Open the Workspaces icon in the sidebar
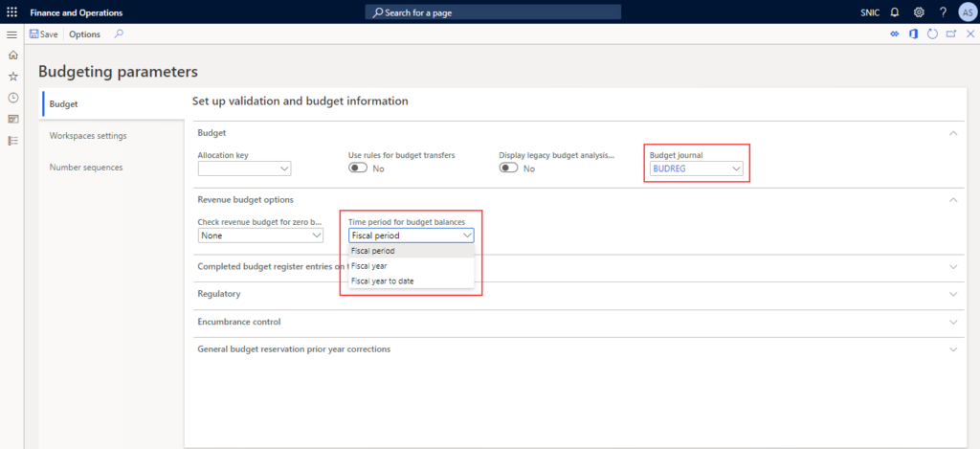Screen dimensions: 980x449 12,119
